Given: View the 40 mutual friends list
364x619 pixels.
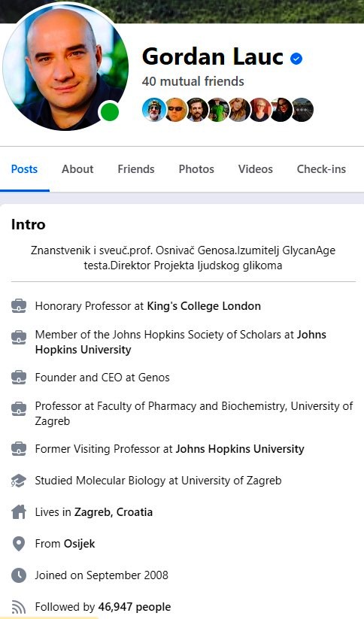Looking at the screenshot, I should [193, 81].
